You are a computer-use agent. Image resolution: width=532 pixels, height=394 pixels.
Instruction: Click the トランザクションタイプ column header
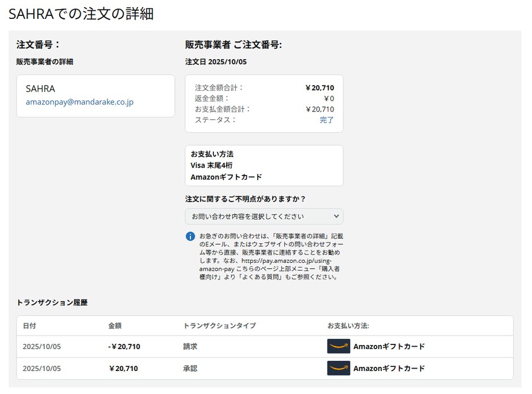tap(219, 325)
